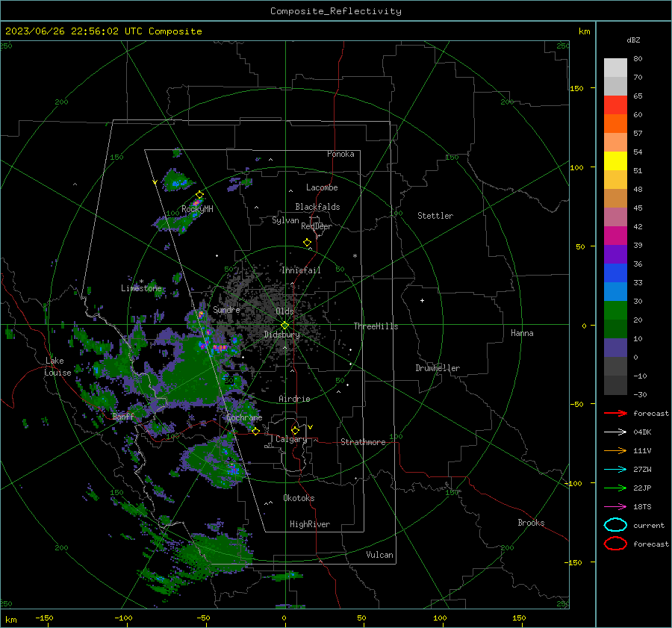The image size is (672, 628).
Task: Click the Ponoka town label
Action: [340, 154]
